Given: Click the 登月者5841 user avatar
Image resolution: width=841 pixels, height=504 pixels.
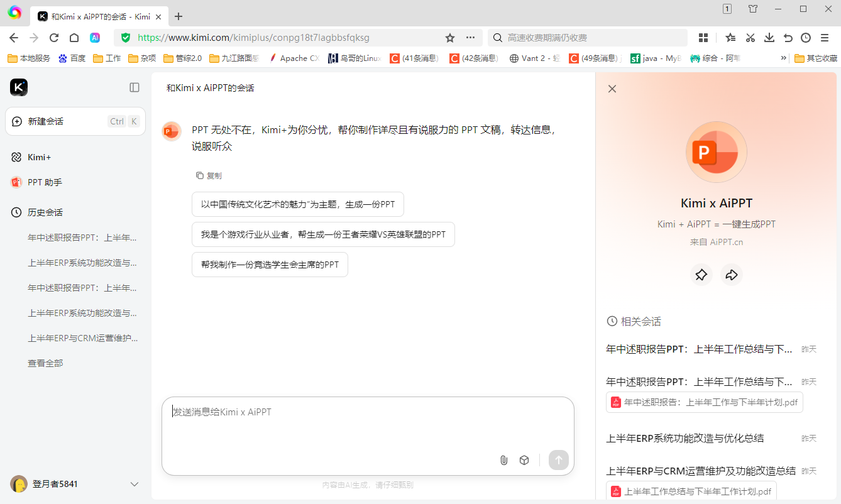Looking at the screenshot, I should point(19,484).
